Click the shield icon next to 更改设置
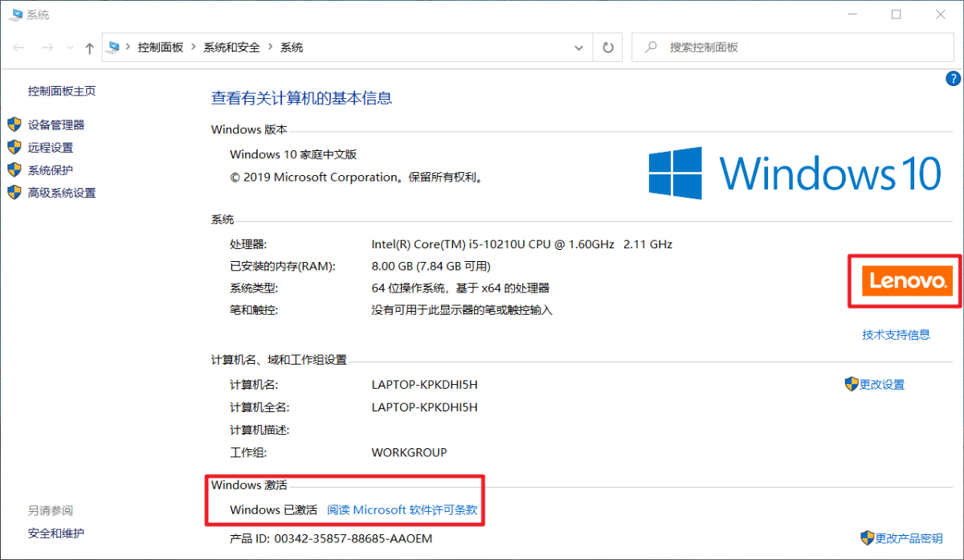Viewport: 964px width, 560px height. [x=852, y=384]
